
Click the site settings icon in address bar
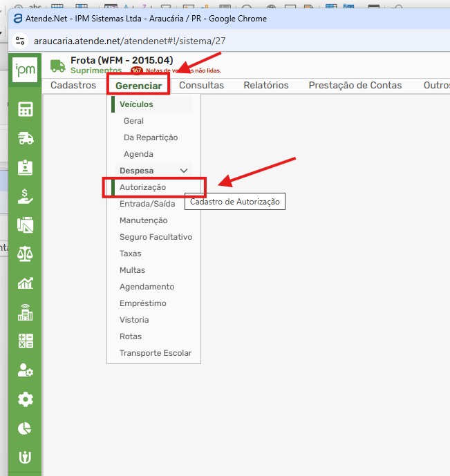click(20, 41)
